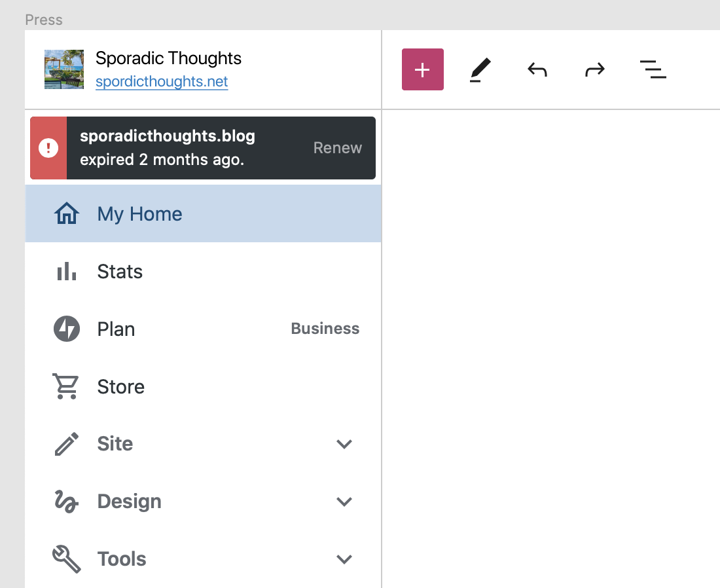Click the lightning bolt Plan icon
Image resolution: width=720 pixels, height=588 pixels.
tap(67, 329)
